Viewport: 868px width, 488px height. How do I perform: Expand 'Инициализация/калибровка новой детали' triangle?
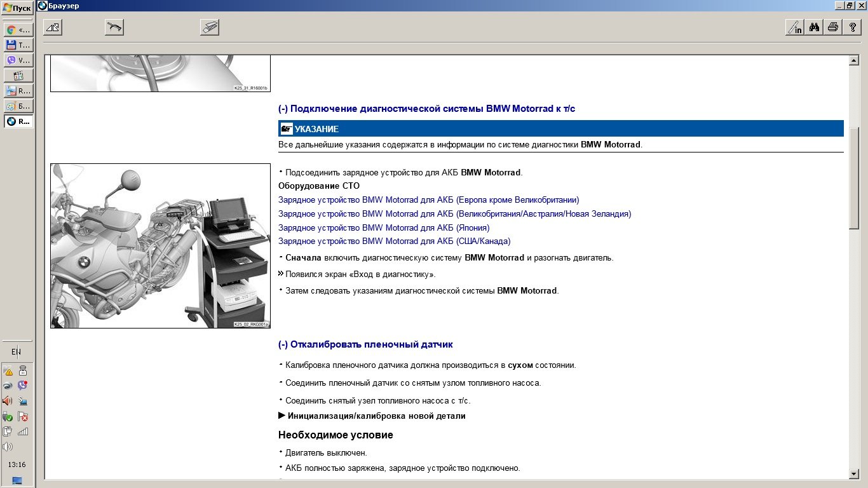tap(282, 416)
